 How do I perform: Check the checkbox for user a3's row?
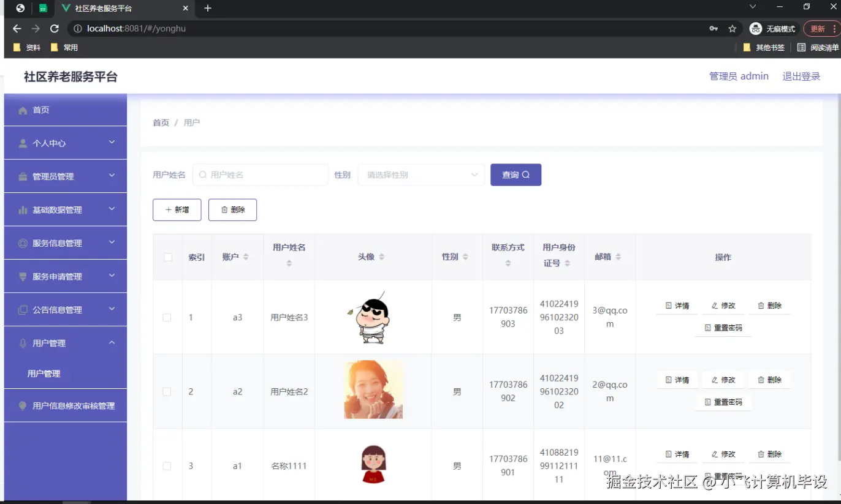point(167,317)
